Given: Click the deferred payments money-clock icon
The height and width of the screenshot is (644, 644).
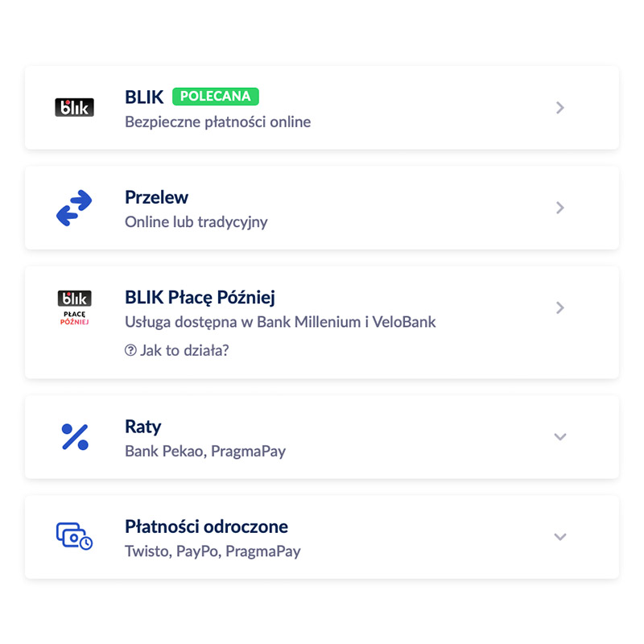Looking at the screenshot, I should tap(74, 536).
